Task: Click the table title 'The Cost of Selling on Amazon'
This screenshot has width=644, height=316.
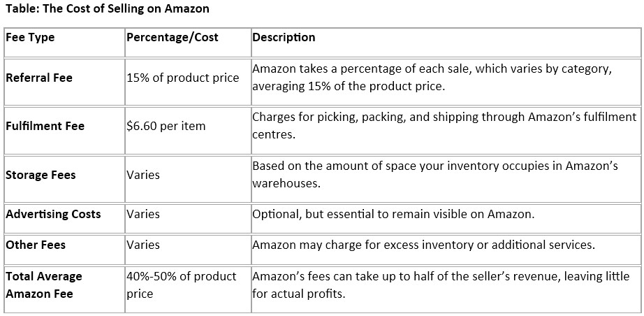Action: (x=107, y=9)
